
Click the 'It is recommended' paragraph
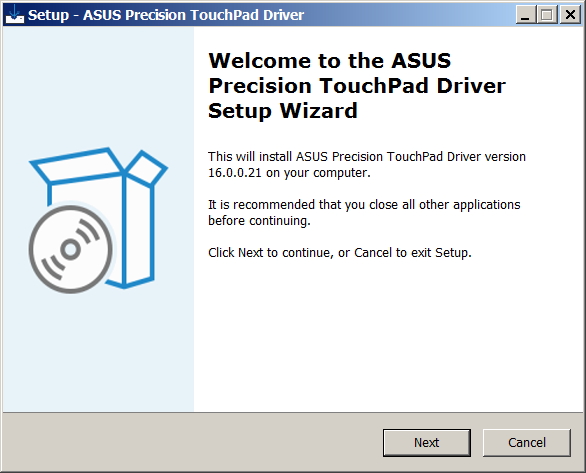coord(364,213)
